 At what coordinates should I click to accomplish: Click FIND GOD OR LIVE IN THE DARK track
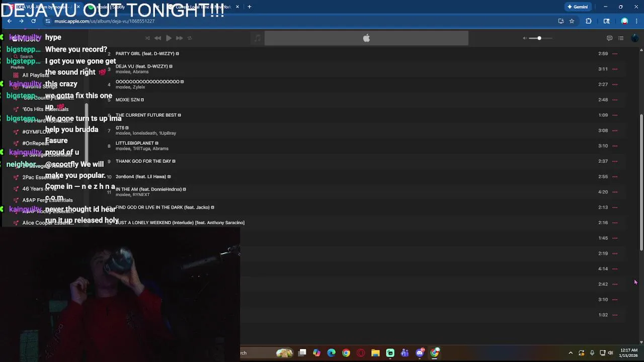163,207
